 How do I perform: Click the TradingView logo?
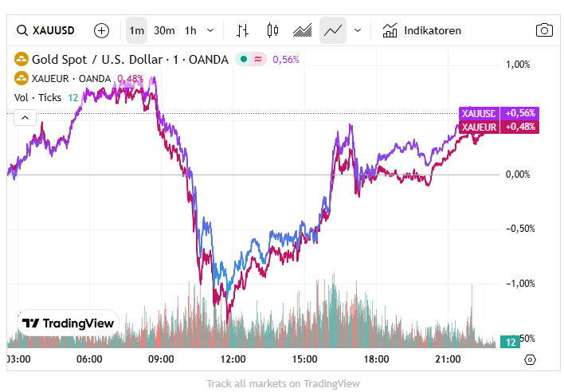(x=68, y=323)
